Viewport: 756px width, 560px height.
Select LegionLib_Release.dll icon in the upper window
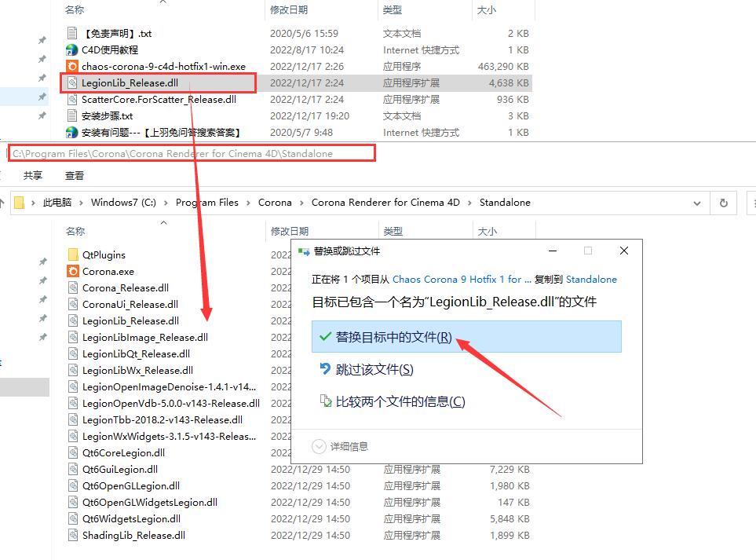click(x=72, y=82)
